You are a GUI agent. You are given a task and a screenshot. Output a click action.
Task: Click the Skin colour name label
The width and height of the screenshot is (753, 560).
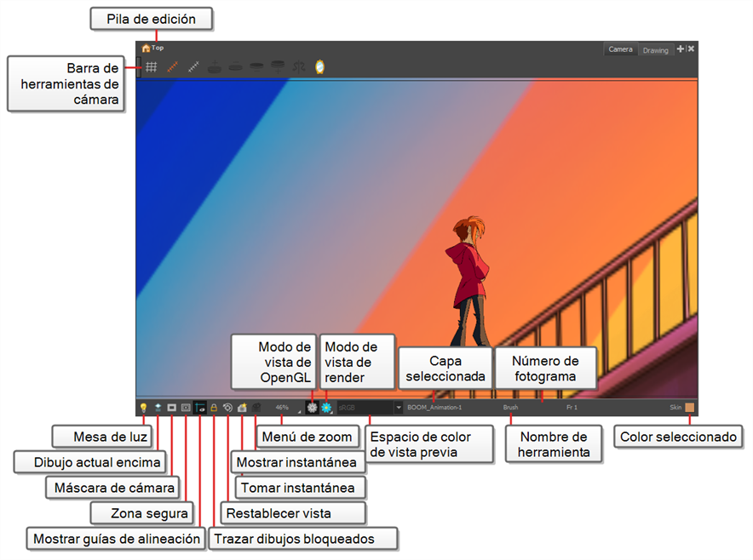(x=675, y=408)
